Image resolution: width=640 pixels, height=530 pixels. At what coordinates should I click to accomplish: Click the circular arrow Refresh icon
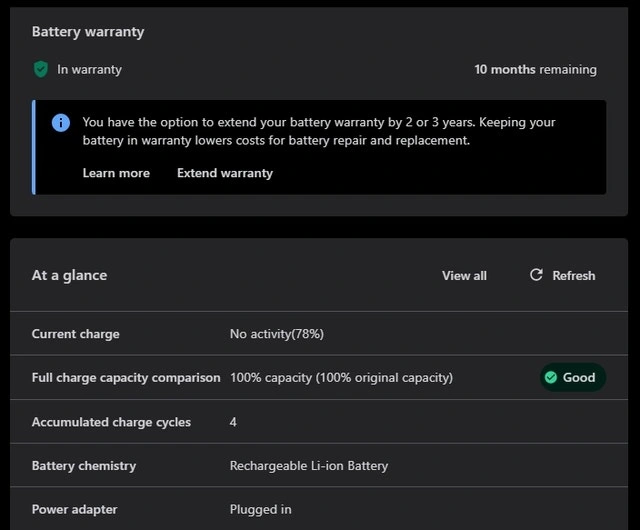coord(536,275)
